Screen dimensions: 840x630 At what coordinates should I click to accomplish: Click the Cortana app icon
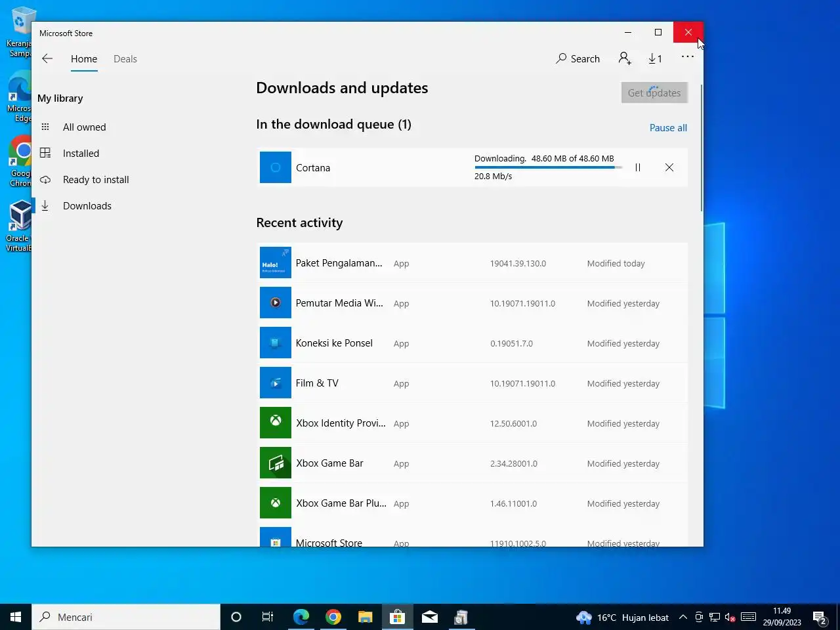coord(276,167)
